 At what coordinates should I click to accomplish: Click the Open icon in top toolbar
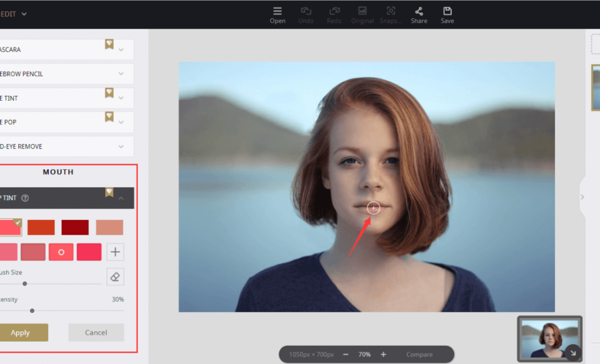click(x=277, y=11)
